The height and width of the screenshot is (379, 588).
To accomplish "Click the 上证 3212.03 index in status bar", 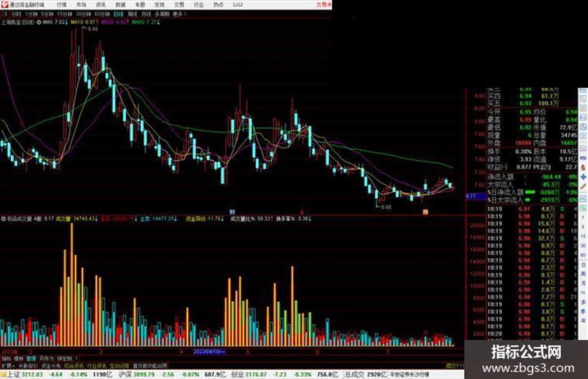I will click(x=25, y=375).
